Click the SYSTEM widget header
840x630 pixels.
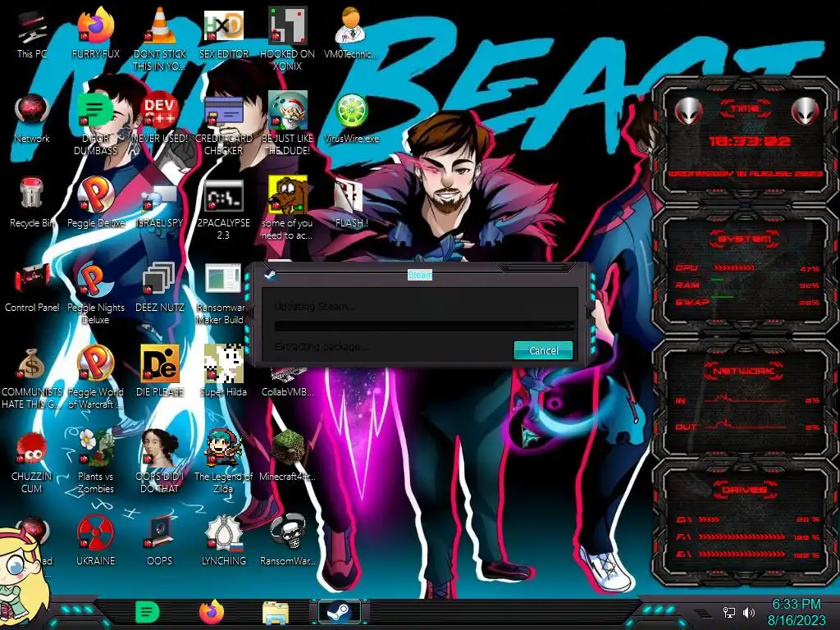(744, 239)
